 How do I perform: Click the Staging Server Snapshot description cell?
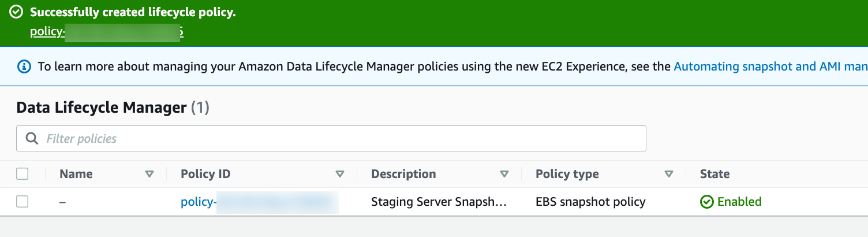439,202
